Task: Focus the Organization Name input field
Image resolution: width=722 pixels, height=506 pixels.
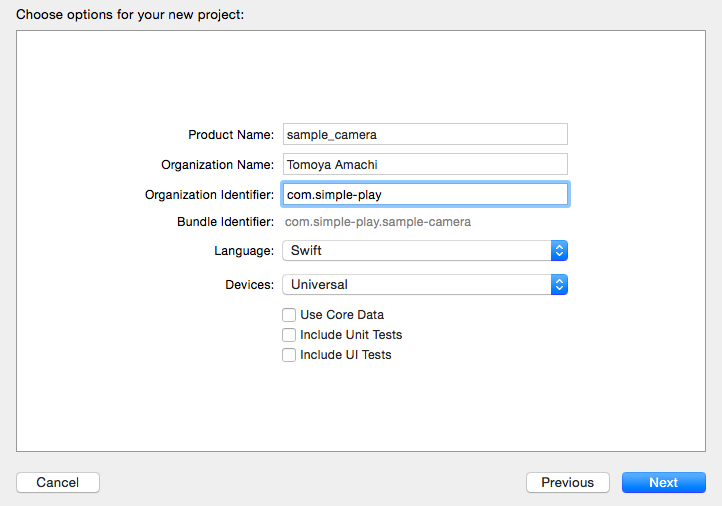Action: coord(424,164)
